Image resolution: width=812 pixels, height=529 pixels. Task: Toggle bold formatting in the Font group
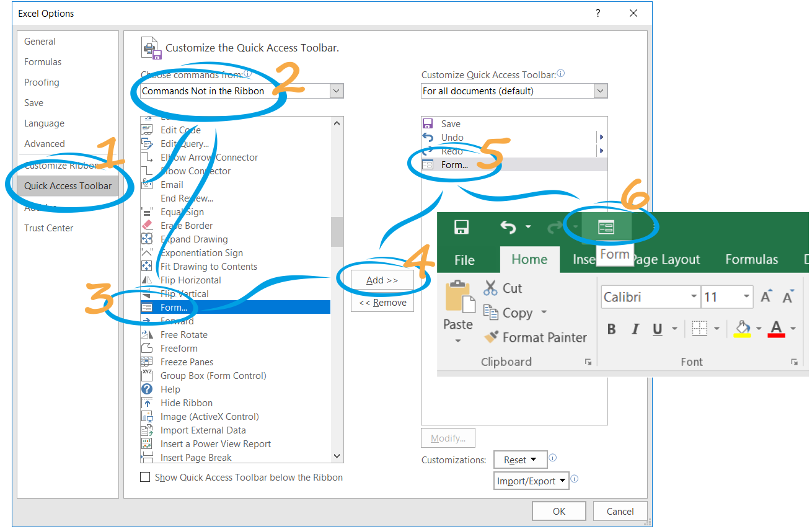point(612,329)
